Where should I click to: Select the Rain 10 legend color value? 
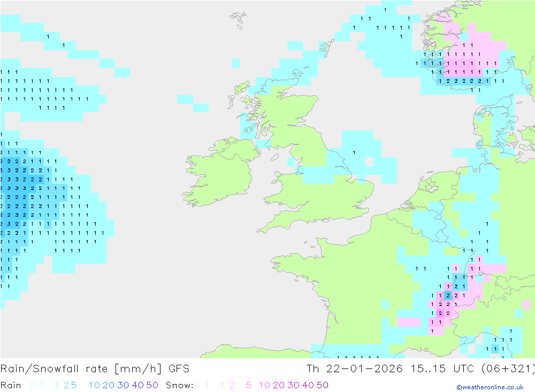(94, 385)
